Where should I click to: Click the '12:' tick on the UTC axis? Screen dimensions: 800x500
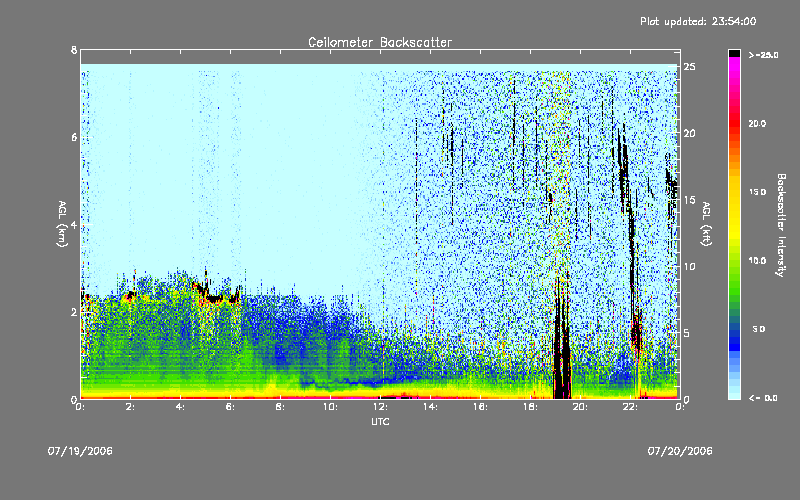pyautogui.click(x=380, y=407)
